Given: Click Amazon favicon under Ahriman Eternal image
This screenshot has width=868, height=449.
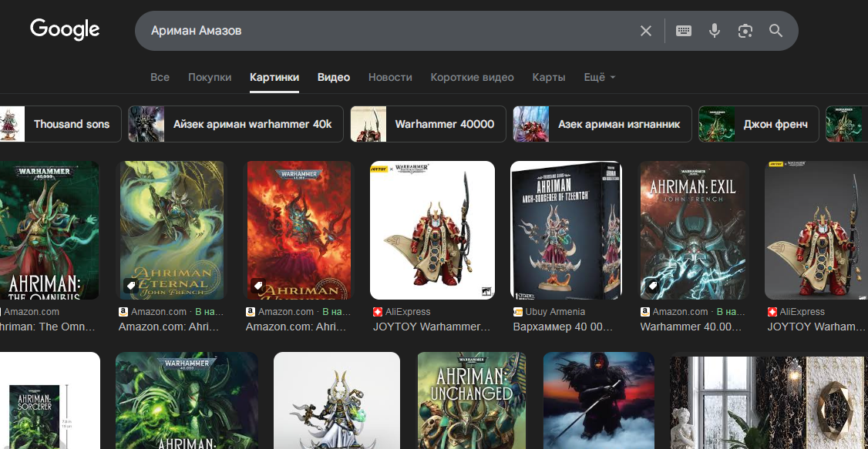Looking at the screenshot, I should (x=123, y=312).
